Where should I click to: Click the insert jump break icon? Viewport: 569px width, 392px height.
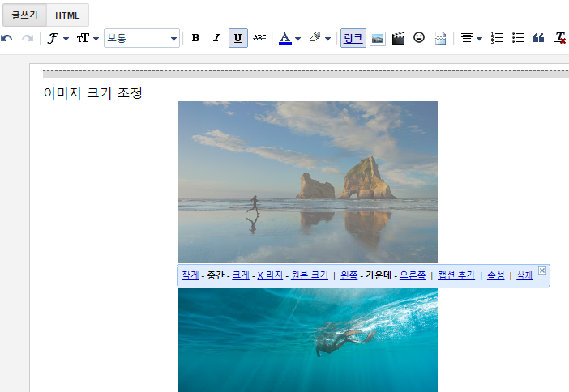(440, 38)
